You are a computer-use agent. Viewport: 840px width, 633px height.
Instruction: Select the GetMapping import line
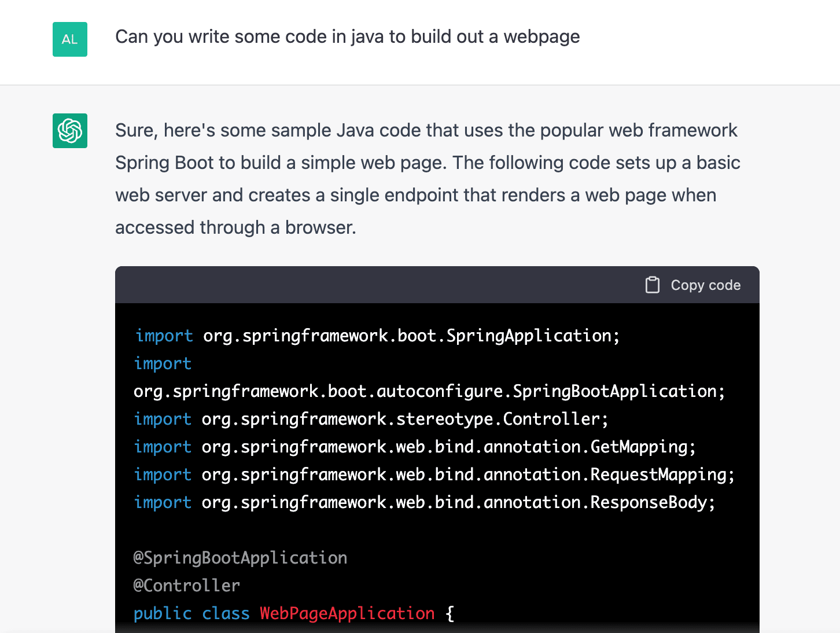pos(414,446)
